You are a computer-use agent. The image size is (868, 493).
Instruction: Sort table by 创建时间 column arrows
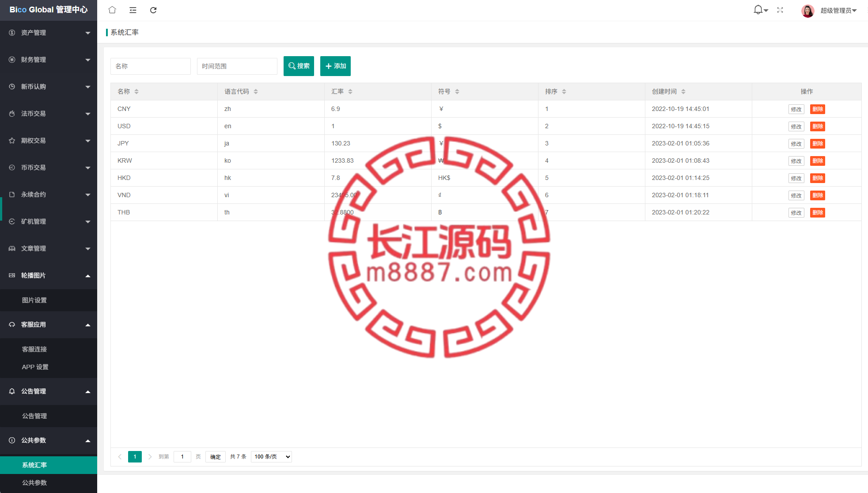point(683,92)
